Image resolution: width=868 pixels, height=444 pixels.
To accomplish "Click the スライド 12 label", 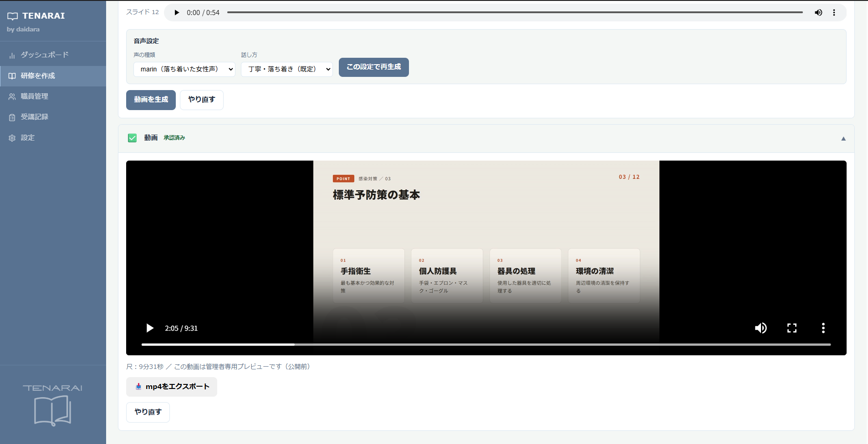I will [x=143, y=12].
